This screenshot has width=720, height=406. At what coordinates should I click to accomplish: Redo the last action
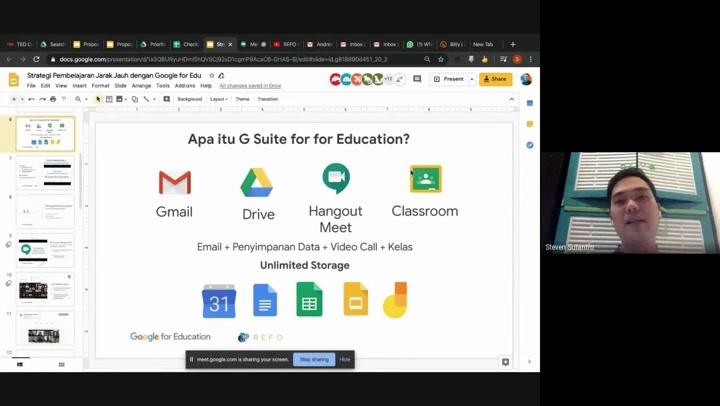[42, 99]
